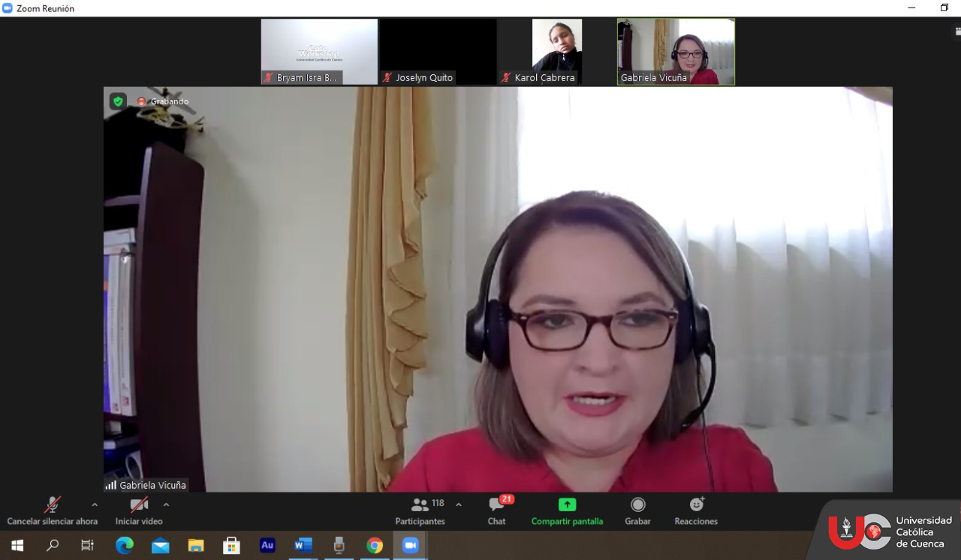Screen dimensions: 961x560
Task: Open taskbar search magnifier
Action: (x=53, y=546)
